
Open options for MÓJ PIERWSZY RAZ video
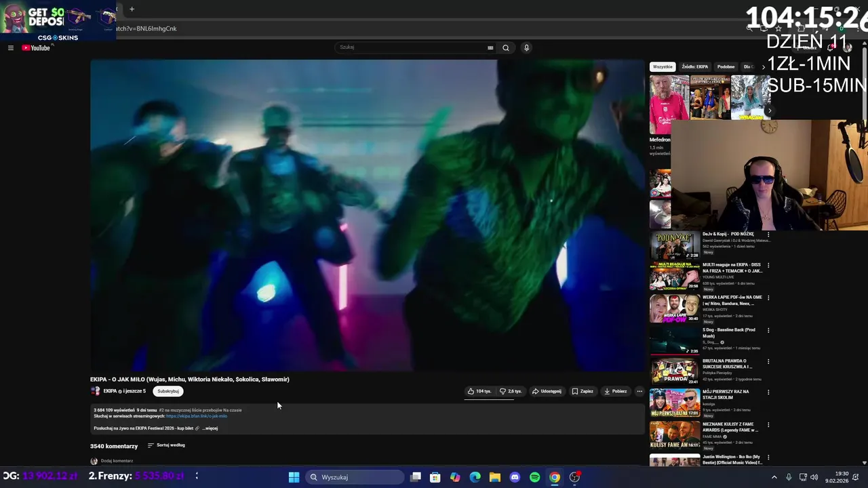768,392
